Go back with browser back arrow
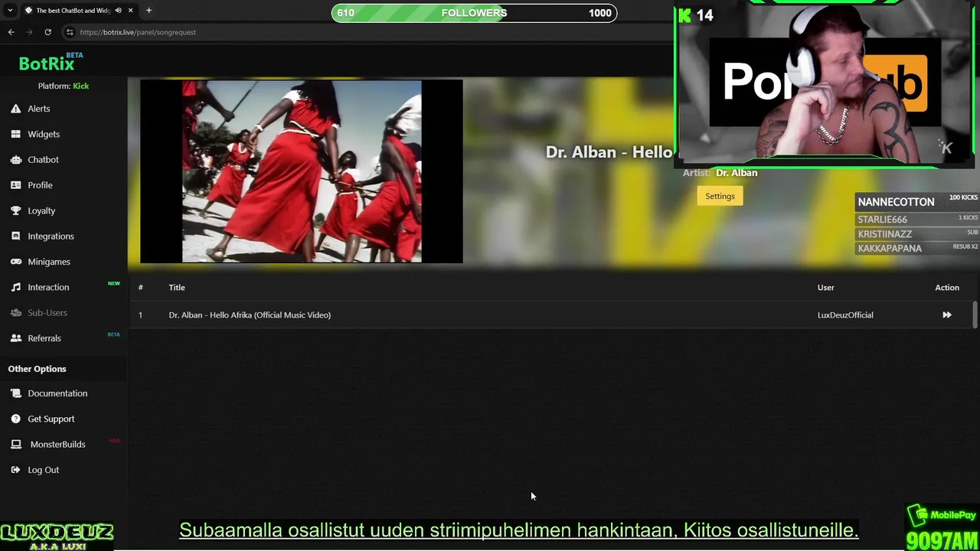The width and height of the screenshot is (980, 551). pos(11,32)
